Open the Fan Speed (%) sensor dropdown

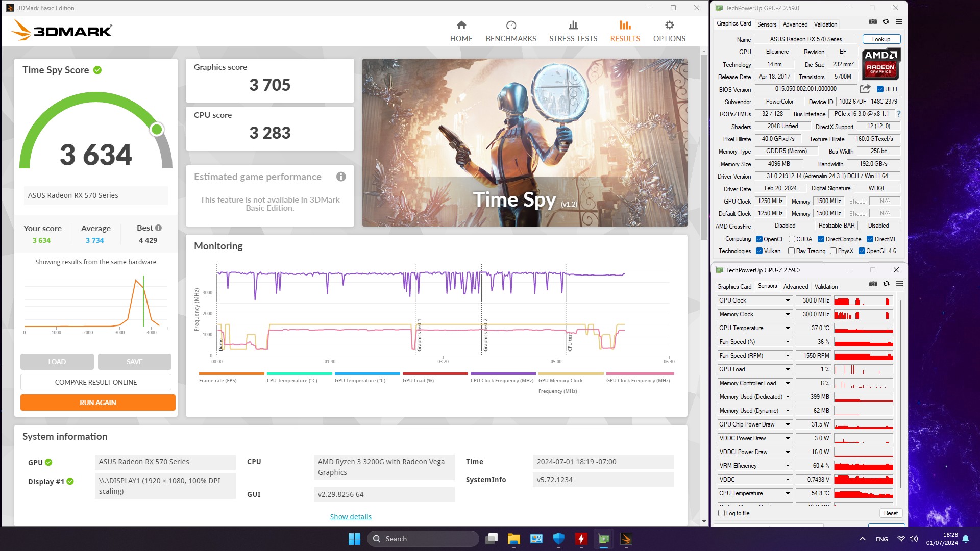788,342
